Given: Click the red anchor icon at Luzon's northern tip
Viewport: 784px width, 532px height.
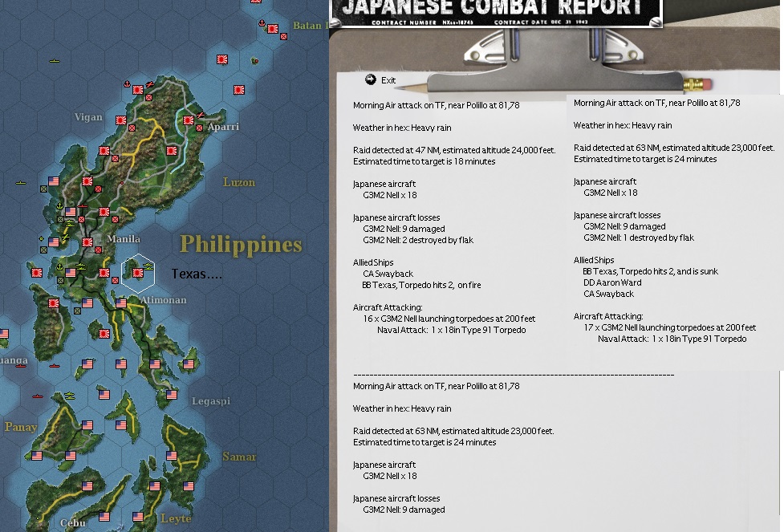Looking at the screenshot, I should (127, 84).
